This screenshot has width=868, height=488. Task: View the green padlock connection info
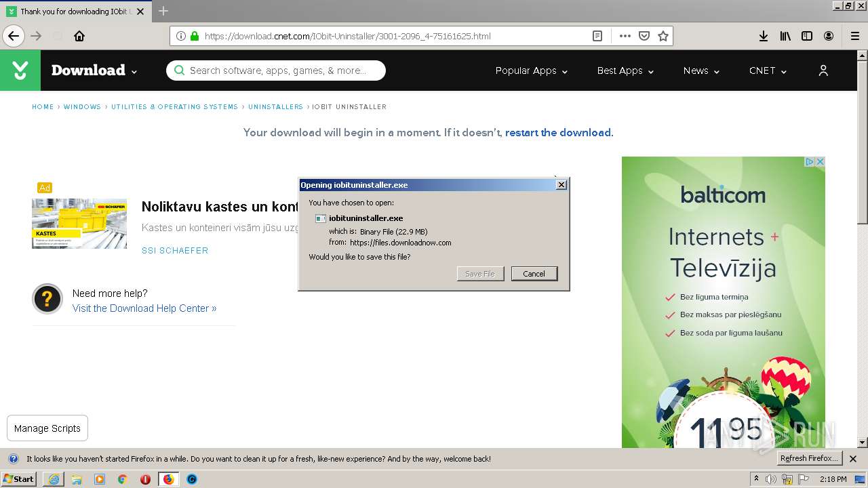(195, 36)
